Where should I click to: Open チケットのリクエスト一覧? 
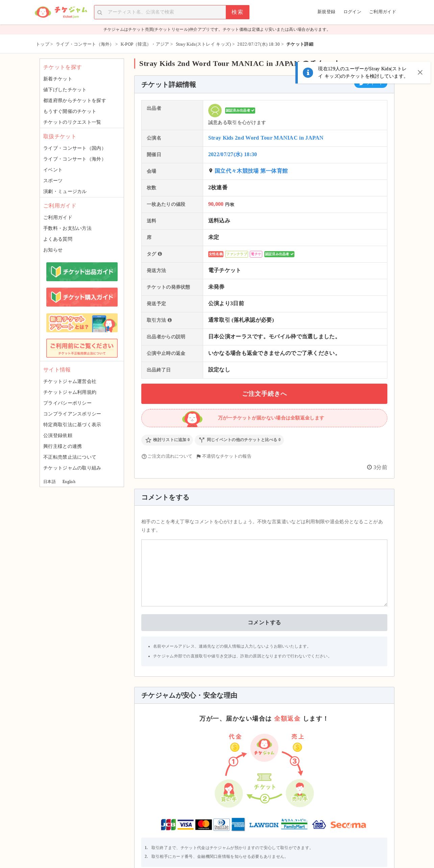pyautogui.click(x=72, y=122)
